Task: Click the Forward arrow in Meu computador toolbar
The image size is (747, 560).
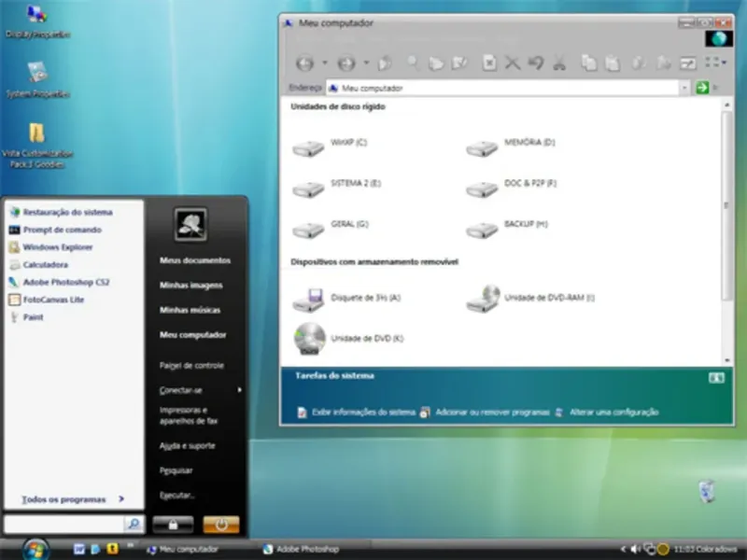Action: pyautogui.click(x=346, y=63)
